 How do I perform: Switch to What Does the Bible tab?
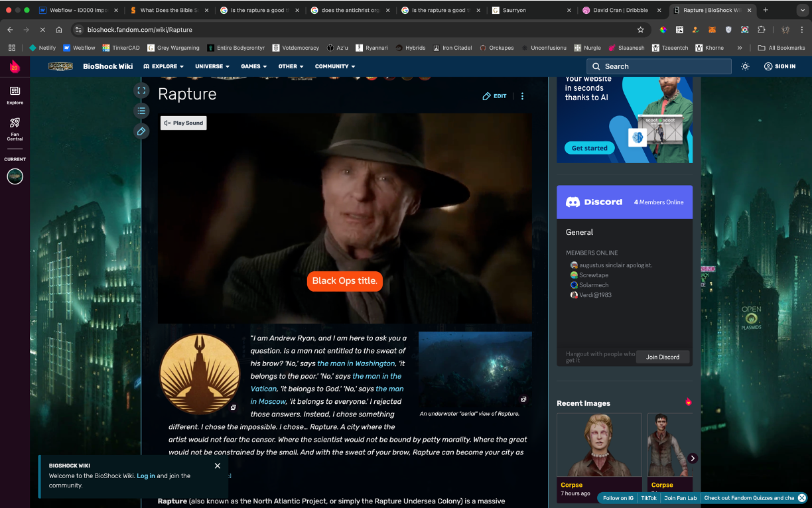[x=169, y=10]
